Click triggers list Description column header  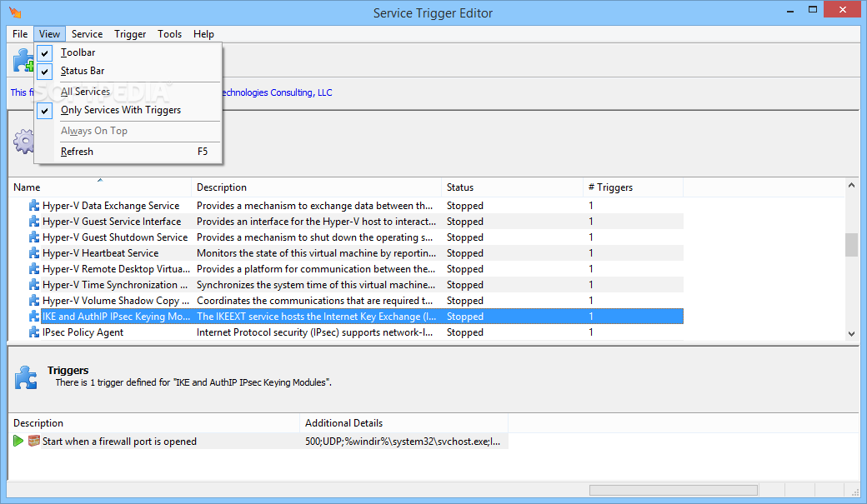click(x=154, y=422)
